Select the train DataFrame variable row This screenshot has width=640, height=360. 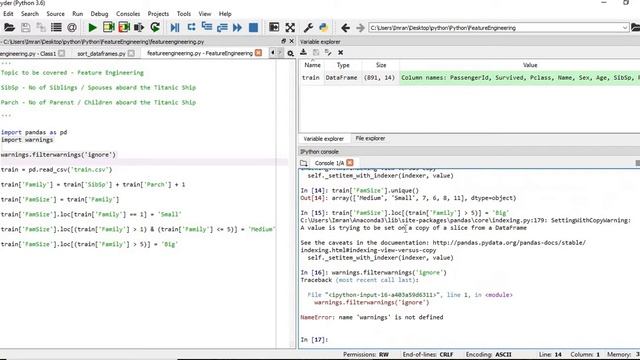click(470, 78)
